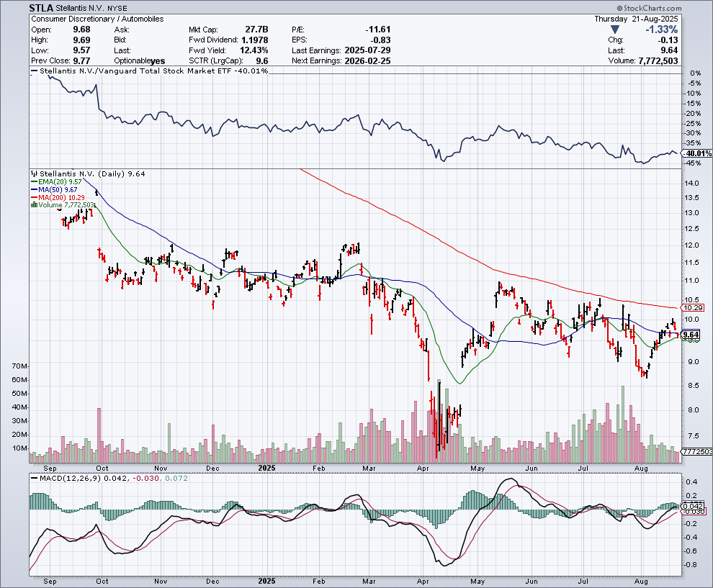Click the 12.0 price axis label

691,245
